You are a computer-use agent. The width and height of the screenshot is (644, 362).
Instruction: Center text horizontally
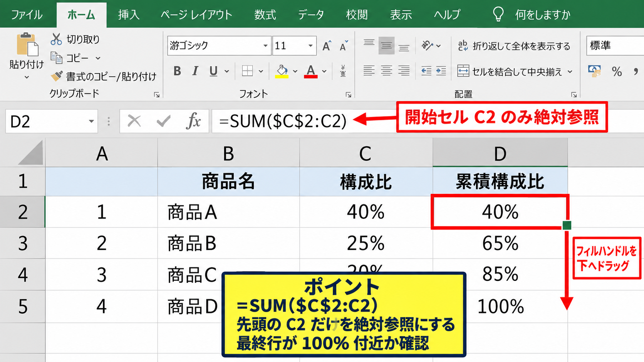tap(386, 71)
